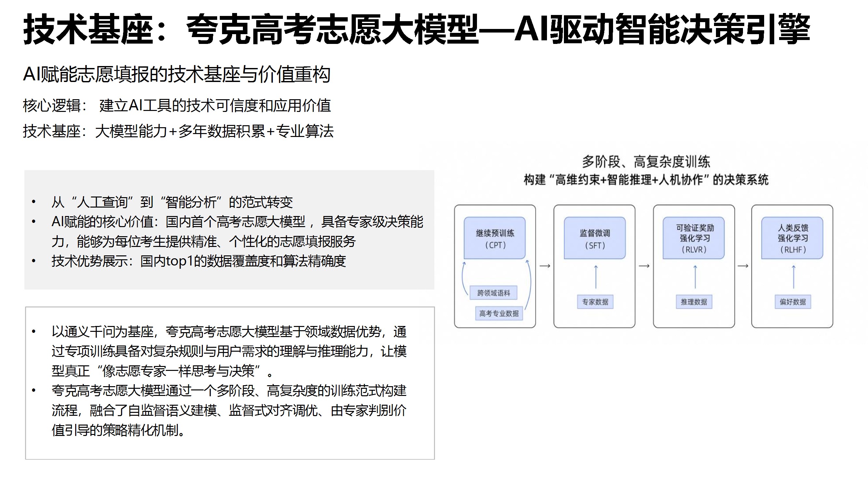Click the slide title about 夸克高考志愿大模型
The image size is (868, 488).
pos(416,30)
